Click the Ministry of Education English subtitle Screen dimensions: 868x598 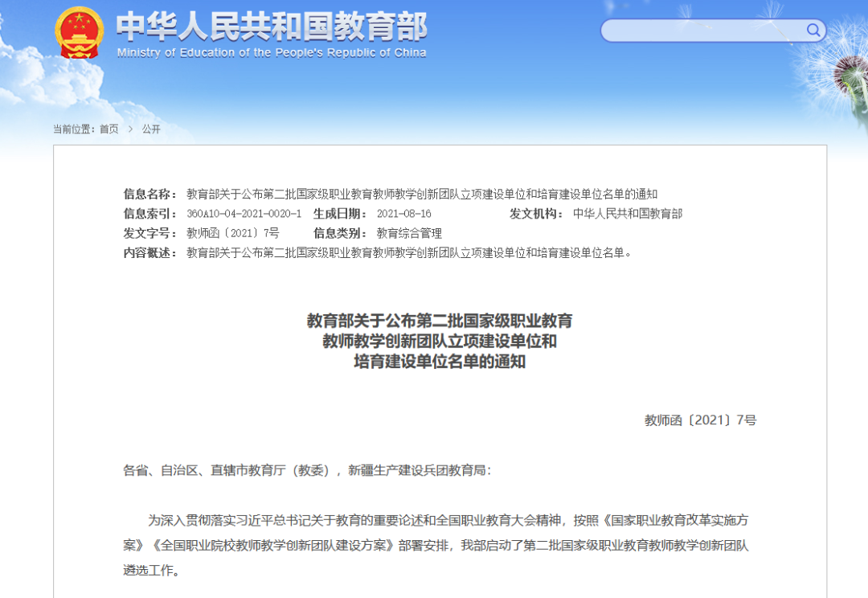[x=272, y=52]
